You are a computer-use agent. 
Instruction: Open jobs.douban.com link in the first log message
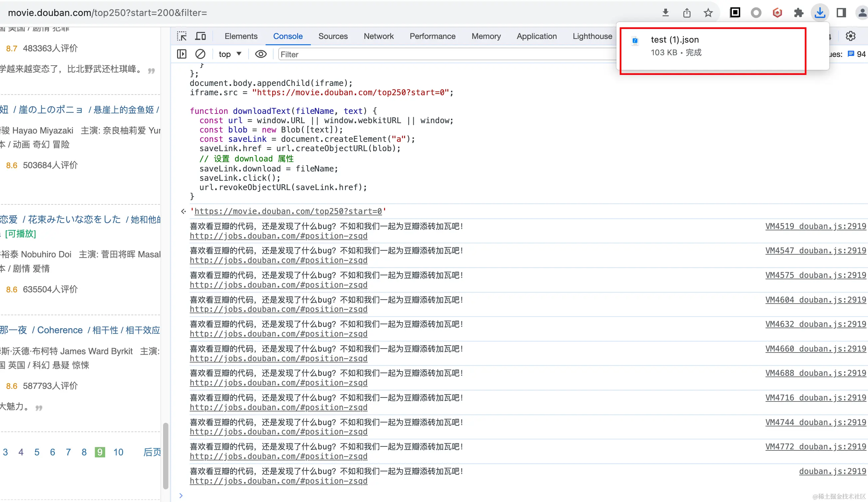278,236
